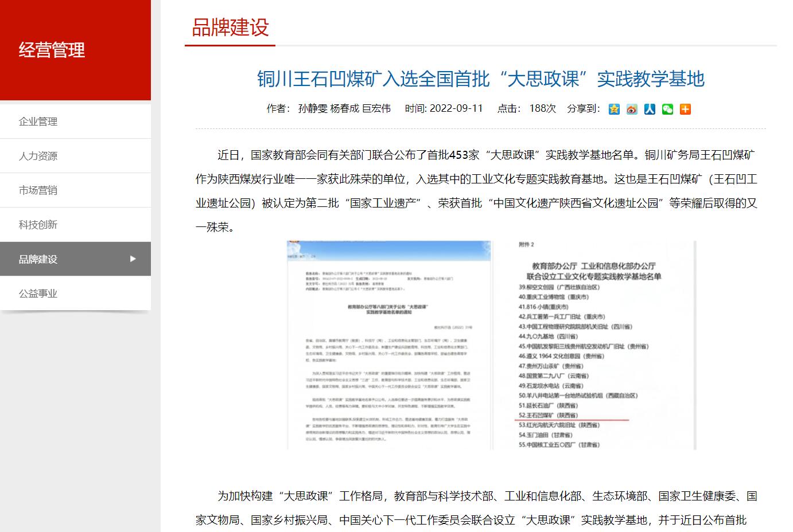Go to 人力资源 sidebar section
Screen dimensions: 793x532
point(38,156)
